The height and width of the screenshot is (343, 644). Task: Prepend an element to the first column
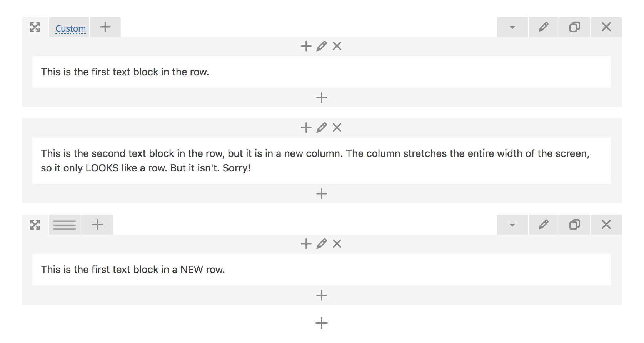point(306,46)
